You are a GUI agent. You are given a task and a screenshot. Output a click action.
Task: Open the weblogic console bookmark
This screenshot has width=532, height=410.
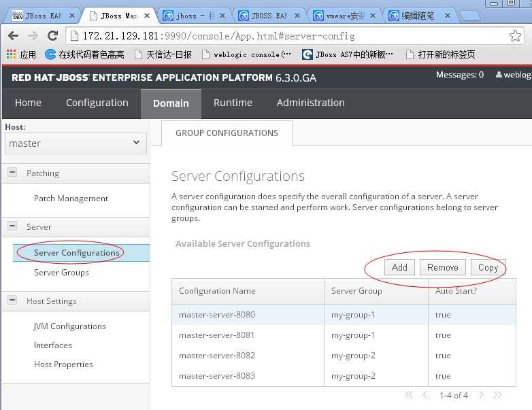tap(246, 54)
